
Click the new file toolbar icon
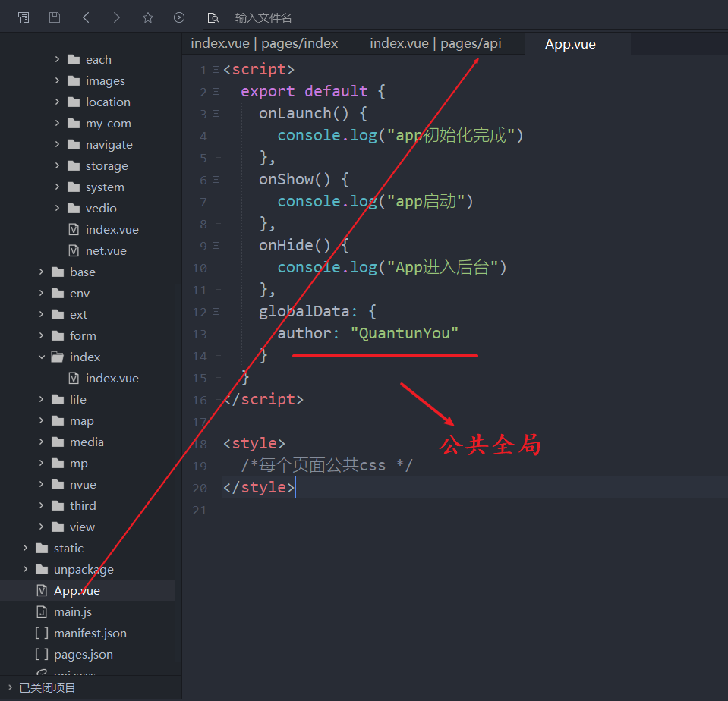pyautogui.click(x=24, y=17)
